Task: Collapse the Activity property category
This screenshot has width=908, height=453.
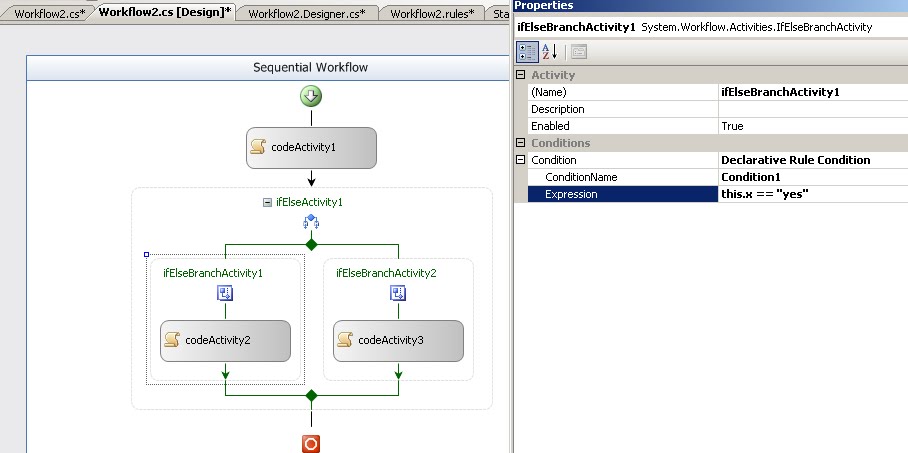Action: pyautogui.click(x=521, y=75)
